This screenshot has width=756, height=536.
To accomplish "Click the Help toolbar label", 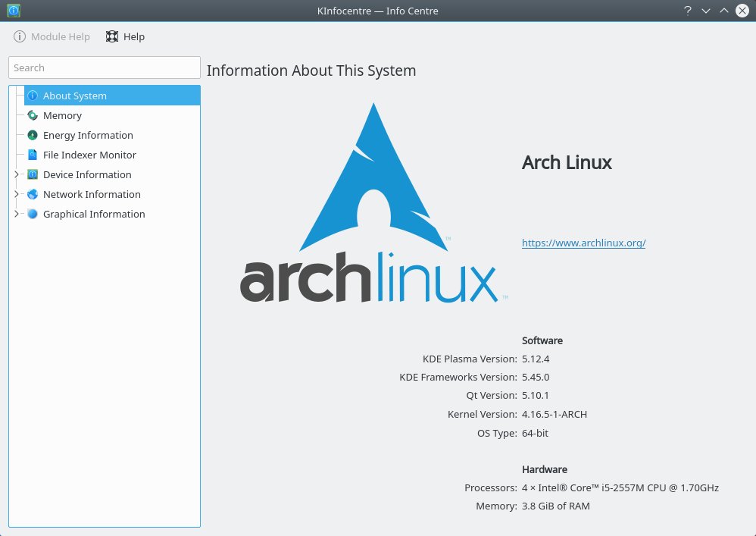I will [134, 36].
